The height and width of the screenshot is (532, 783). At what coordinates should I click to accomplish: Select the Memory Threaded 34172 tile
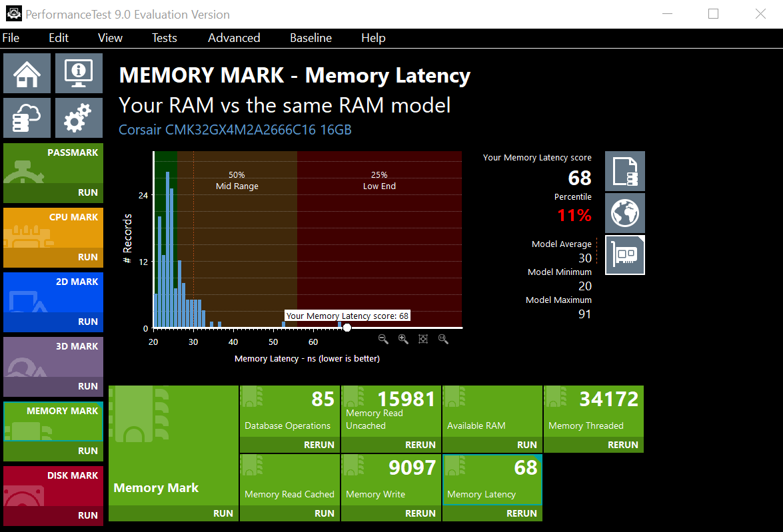[x=594, y=411]
